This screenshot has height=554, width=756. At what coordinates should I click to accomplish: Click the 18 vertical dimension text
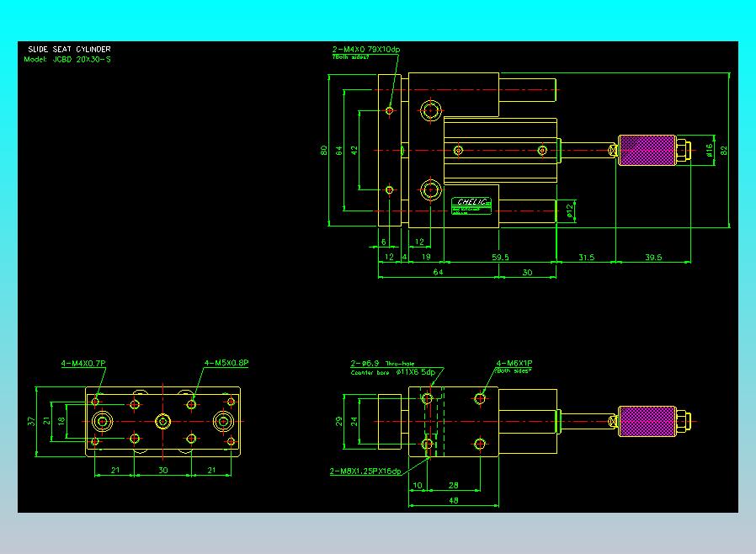pos(61,421)
